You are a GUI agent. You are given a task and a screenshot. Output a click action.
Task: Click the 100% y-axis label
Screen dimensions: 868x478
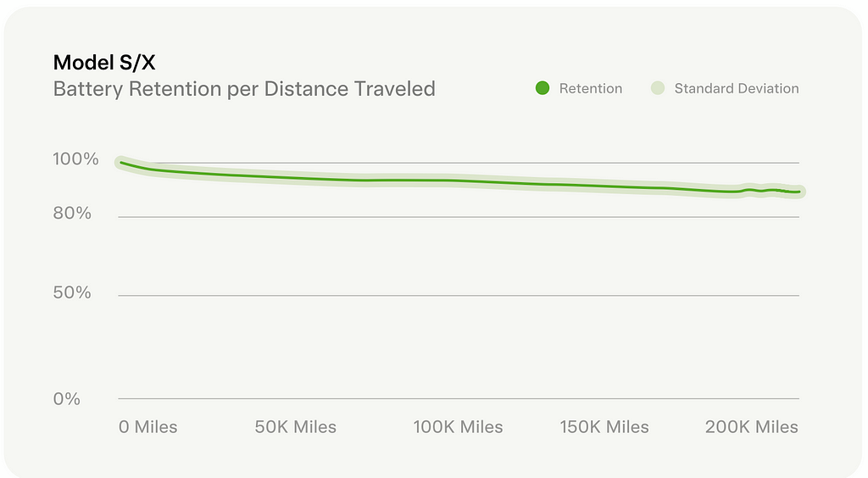[76, 159]
